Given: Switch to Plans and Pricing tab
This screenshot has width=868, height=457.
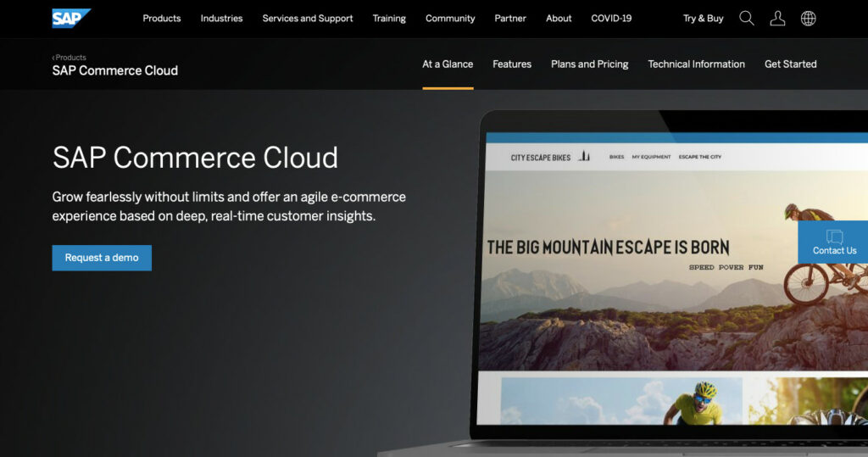Looking at the screenshot, I should point(590,64).
